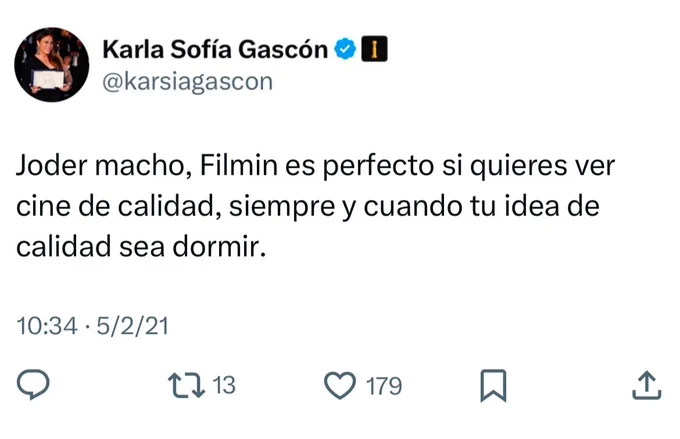This screenshot has width=680, height=439.
Task: Like the tweet with the heart icon
Action: point(340,385)
